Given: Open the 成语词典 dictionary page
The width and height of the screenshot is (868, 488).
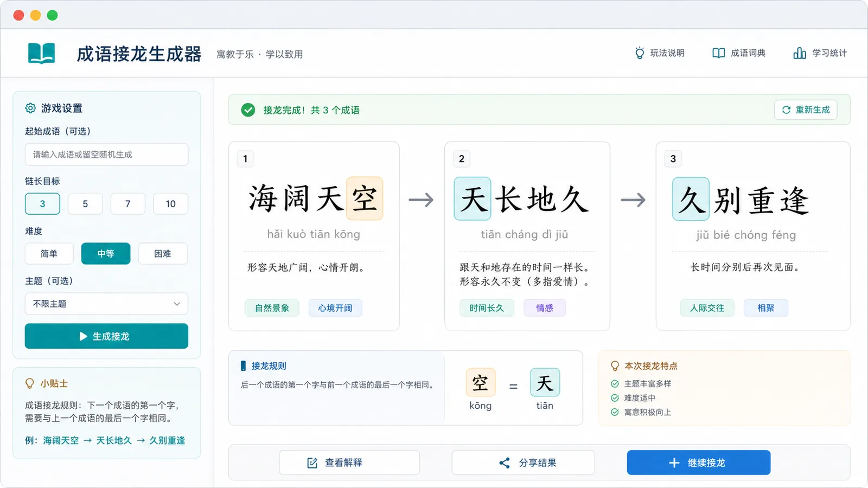Looking at the screenshot, I should [x=739, y=53].
